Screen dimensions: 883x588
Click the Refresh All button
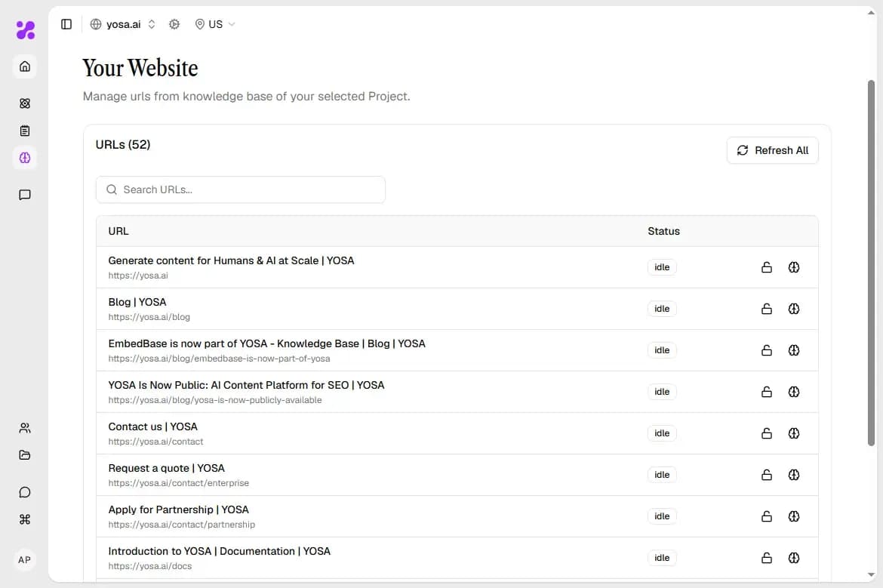[773, 150]
